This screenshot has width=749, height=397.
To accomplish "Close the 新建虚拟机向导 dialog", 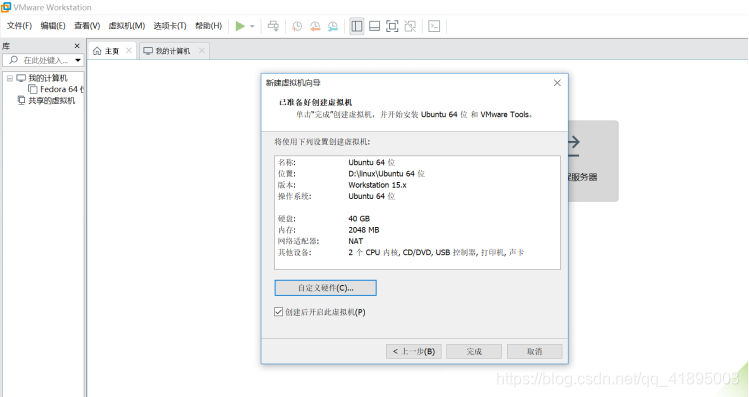I will pos(557,83).
